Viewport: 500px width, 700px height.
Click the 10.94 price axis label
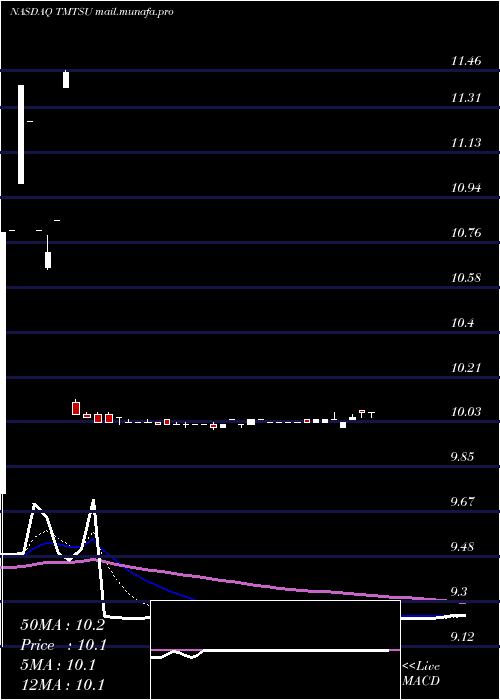[466, 188]
